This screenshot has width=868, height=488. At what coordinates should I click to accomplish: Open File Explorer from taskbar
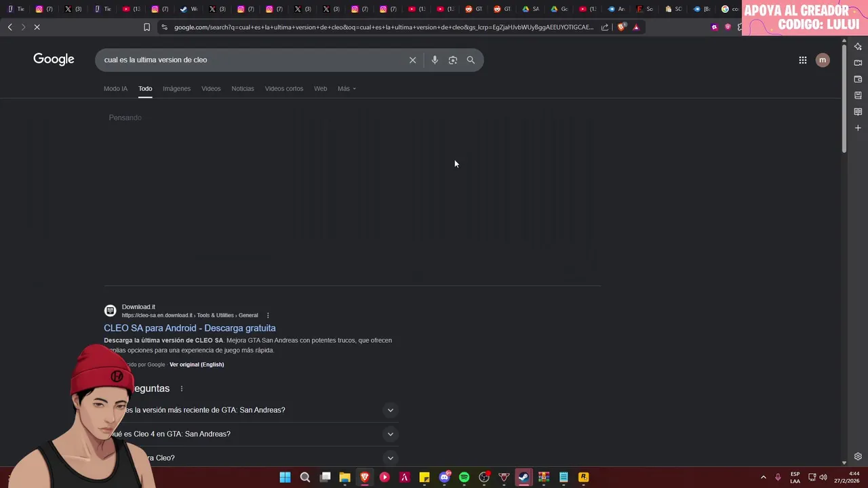tap(345, 477)
